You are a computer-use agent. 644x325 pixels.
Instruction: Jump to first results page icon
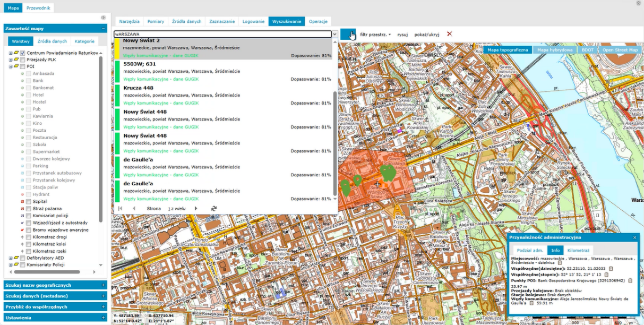120,209
